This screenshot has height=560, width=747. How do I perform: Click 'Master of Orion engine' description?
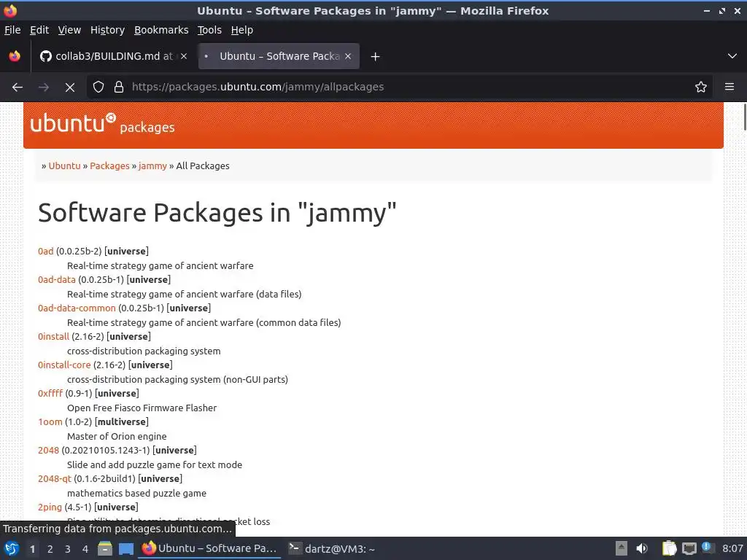pyautogui.click(x=117, y=437)
